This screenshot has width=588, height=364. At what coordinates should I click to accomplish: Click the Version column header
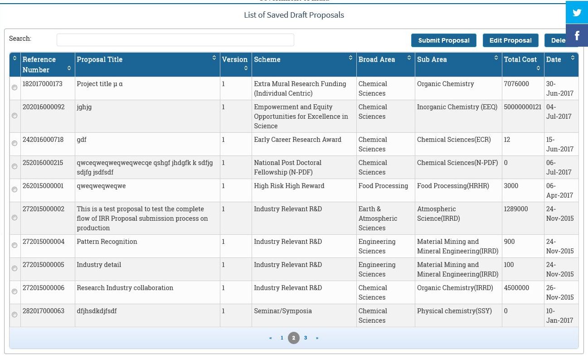point(236,64)
